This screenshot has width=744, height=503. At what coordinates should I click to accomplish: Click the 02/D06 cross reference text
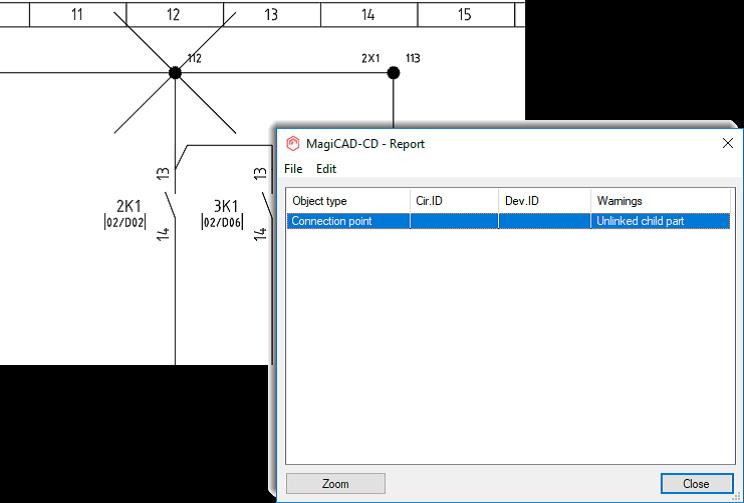tap(222, 222)
